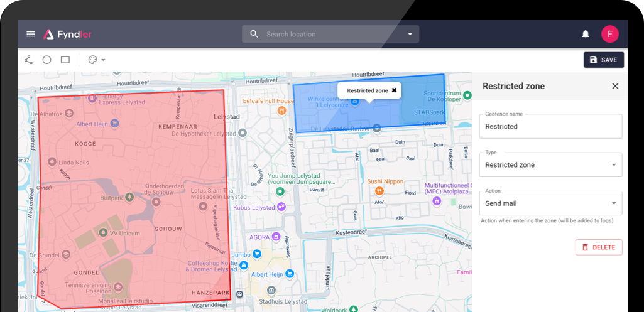
Task: Click the SAVE button
Action: (603, 60)
